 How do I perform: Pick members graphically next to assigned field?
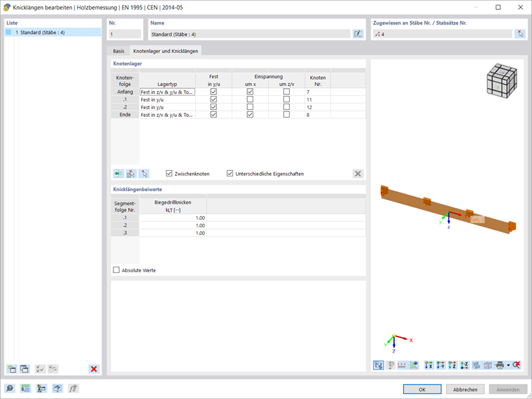pos(520,34)
